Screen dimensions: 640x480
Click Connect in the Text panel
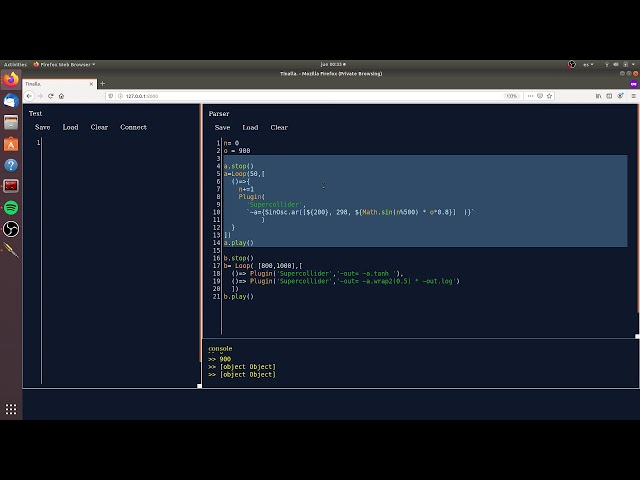coord(133,127)
